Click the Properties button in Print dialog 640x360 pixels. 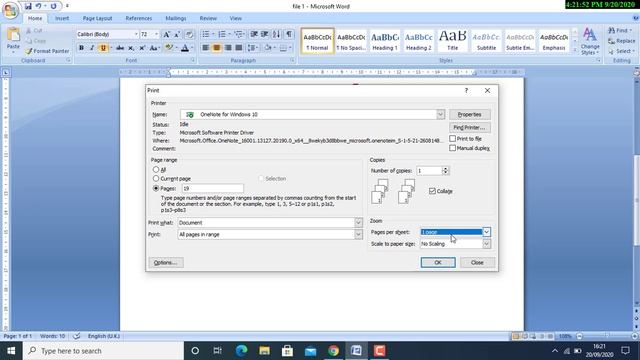(469, 115)
